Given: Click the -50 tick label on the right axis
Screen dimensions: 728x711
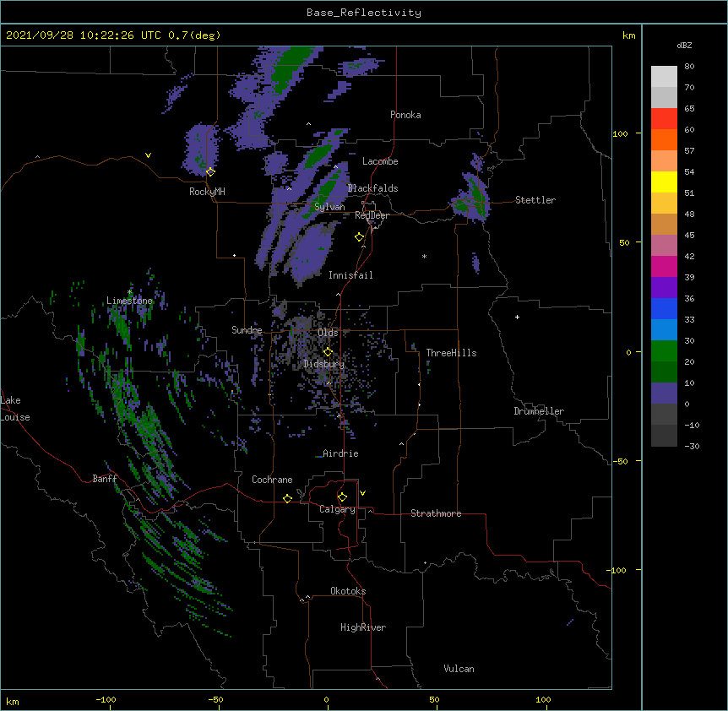Looking at the screenshot, I should click(x=620, y=461).
